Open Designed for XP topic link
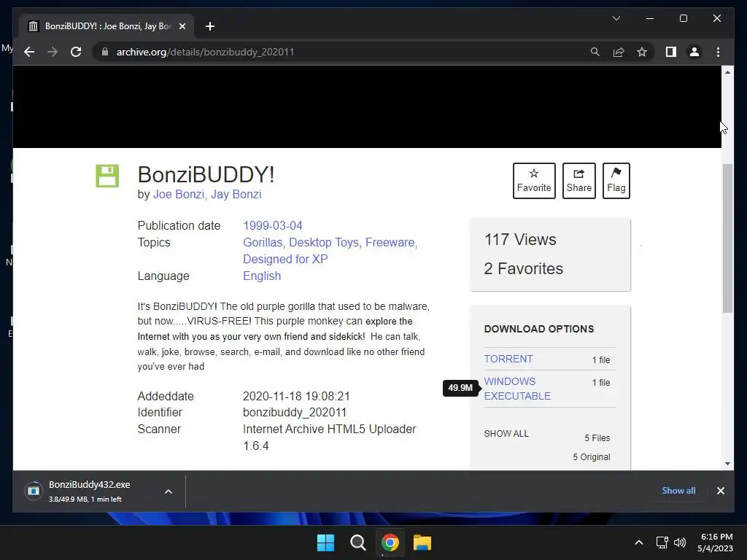 (x=285, y=259)
